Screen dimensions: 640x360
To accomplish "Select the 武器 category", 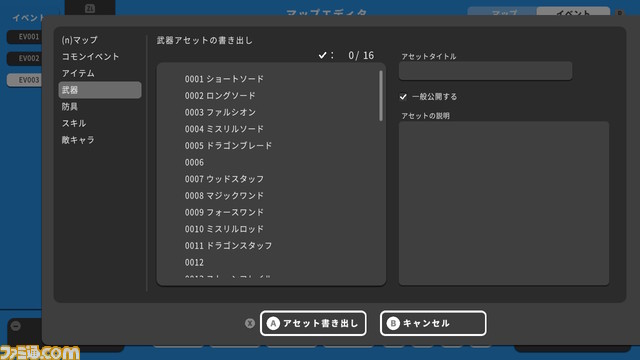I will 100,90.
